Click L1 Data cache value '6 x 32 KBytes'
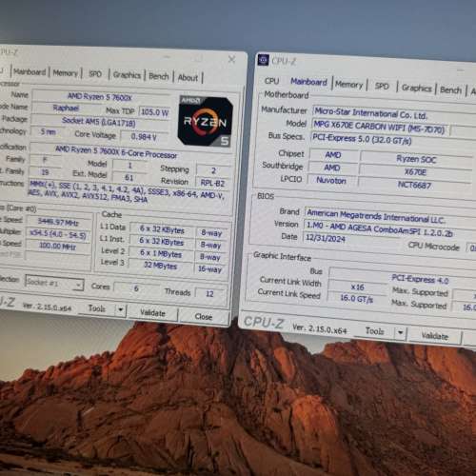Screen dimensions: 476x476 (x=163, y=229)
